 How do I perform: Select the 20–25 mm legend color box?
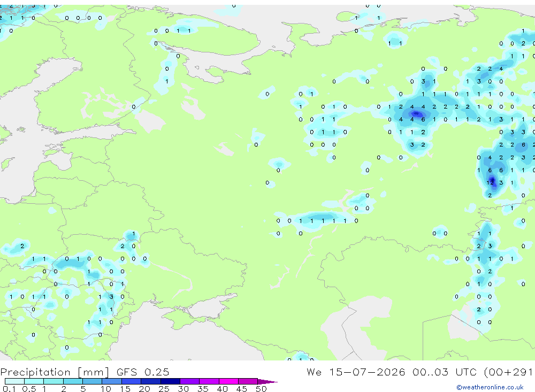[151, 381]
